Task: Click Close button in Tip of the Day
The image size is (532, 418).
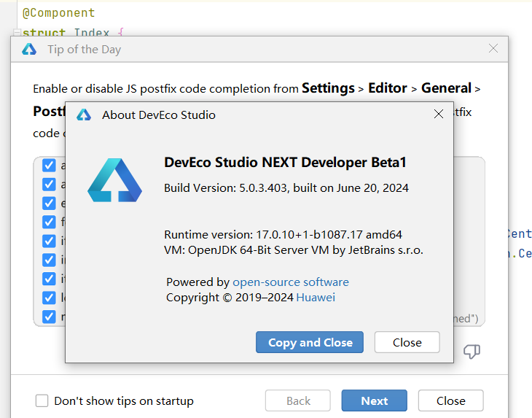Action: (x=450, y=400)
